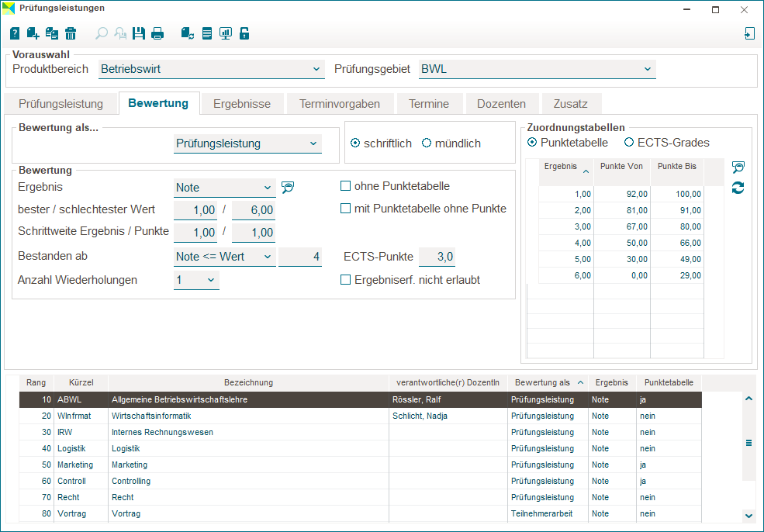Viewport: 764px width, 532px height.
Task: Open the Produktbereich dropdown
Action: (316, 69)
